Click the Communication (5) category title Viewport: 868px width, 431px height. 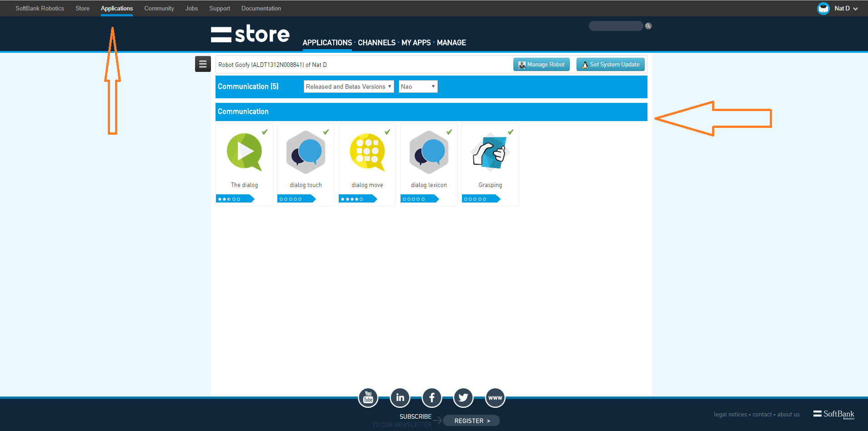pyautogui.click(x=248, y=86)
